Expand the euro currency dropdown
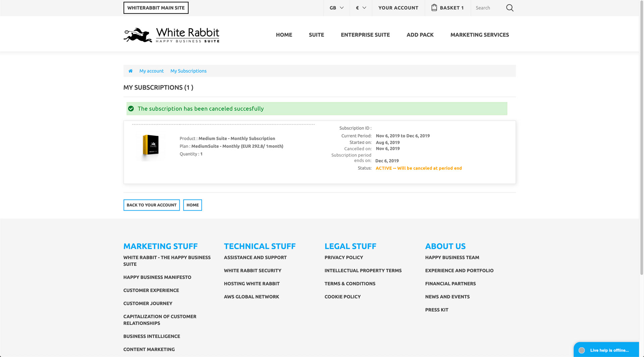 coord(361,8)
